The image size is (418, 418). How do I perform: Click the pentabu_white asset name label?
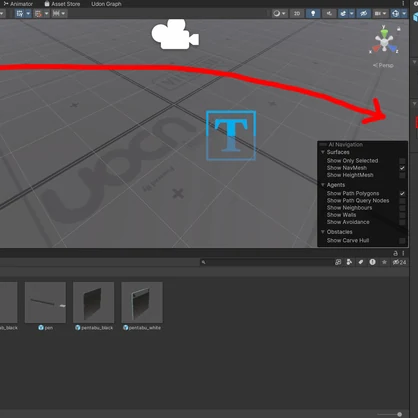click(145, 328)
